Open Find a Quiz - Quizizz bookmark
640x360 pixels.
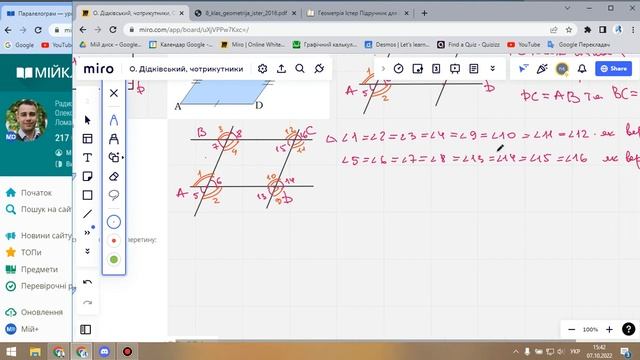coord(468,44)
